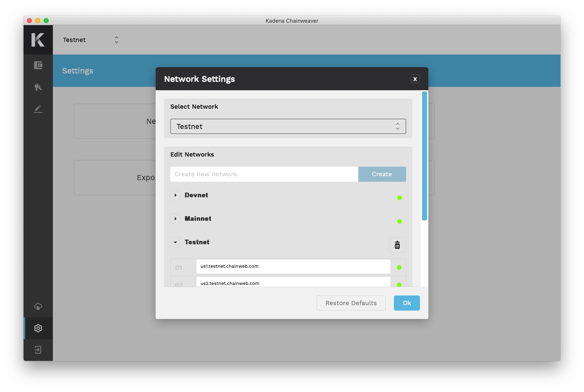
Task: Click the us1.testnet.chainweb.com node field
Action: pyautogui.click(x=293, y=267)
